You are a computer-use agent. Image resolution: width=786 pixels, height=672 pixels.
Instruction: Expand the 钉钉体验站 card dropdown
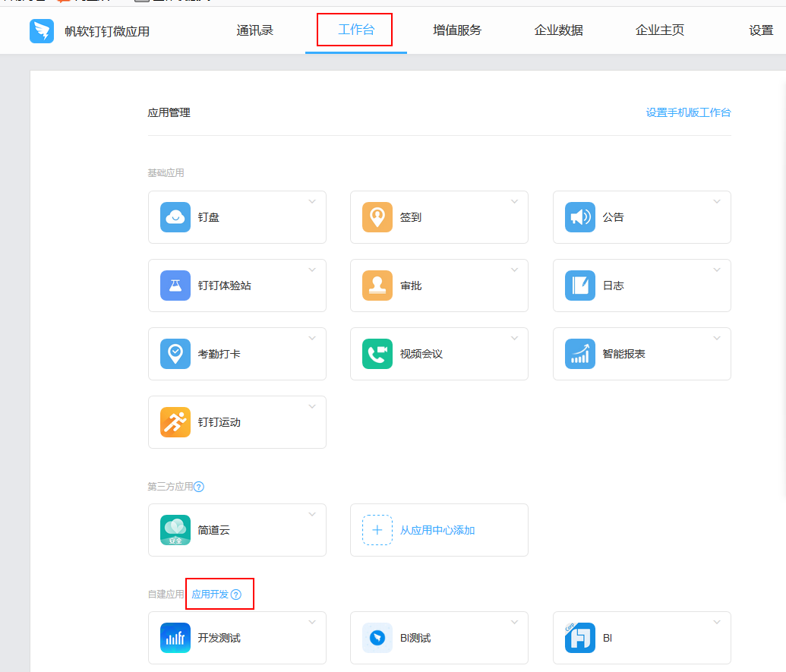pos(312,270)
